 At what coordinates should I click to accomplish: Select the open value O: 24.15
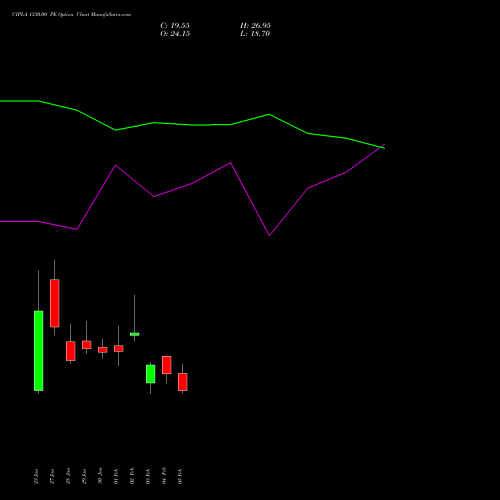tap(175, 34)
